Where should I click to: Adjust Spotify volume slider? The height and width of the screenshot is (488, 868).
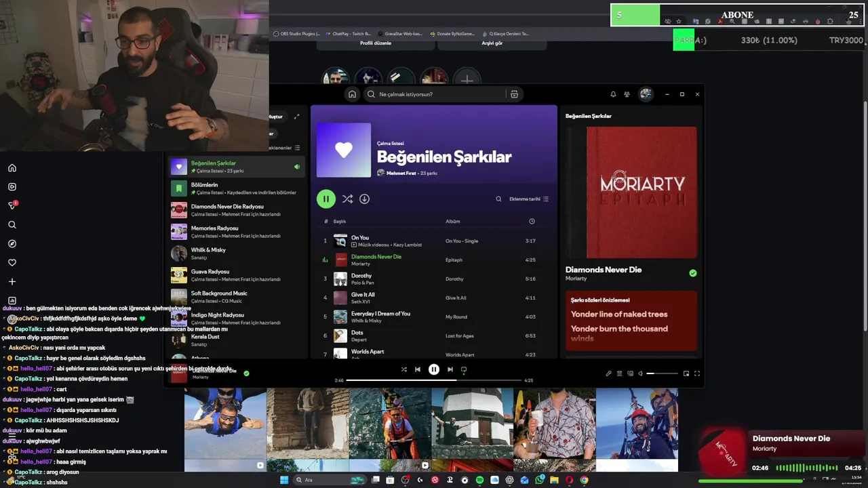pos(662,373)
